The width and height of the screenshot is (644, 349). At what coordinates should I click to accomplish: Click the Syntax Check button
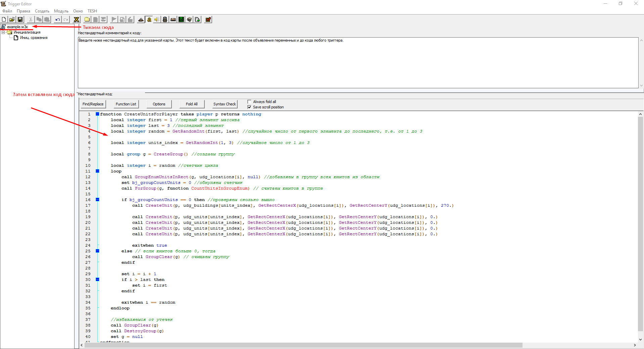tap(225, 104)
